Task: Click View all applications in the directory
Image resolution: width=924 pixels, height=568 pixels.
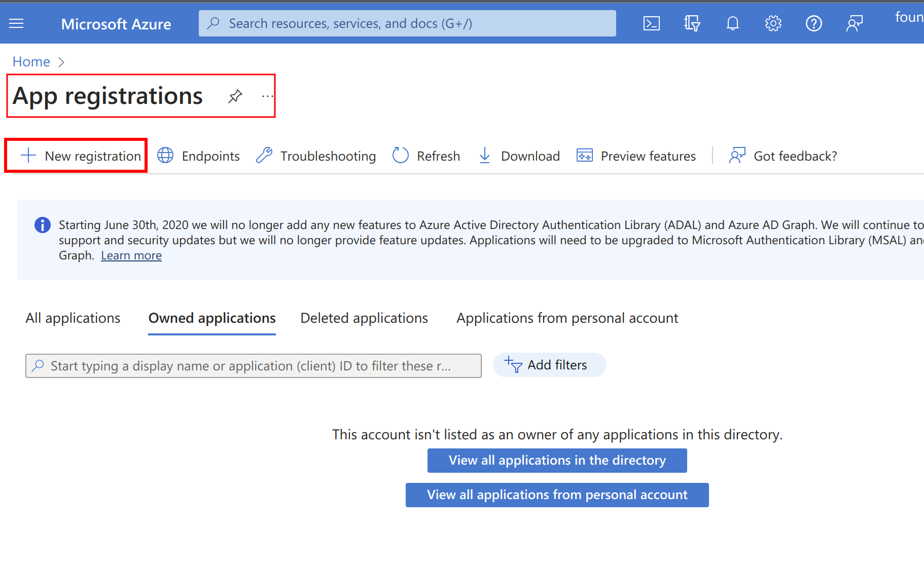Action: 557,460
